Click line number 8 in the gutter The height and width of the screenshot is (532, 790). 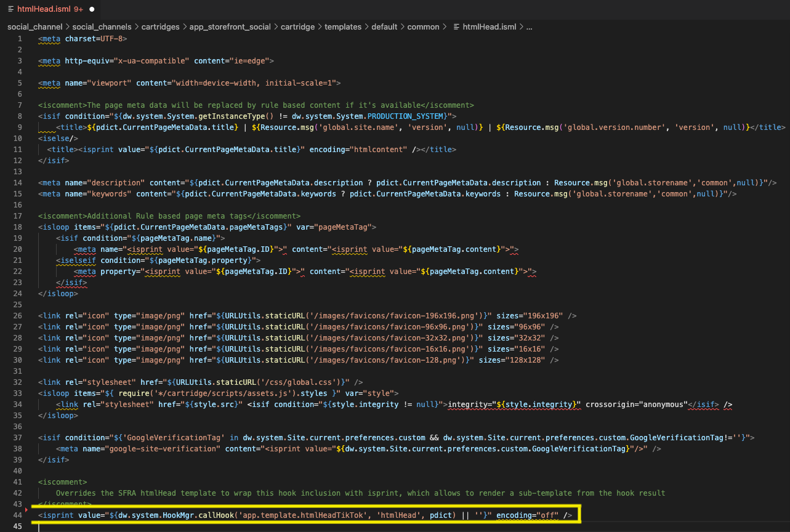point(20,116)
